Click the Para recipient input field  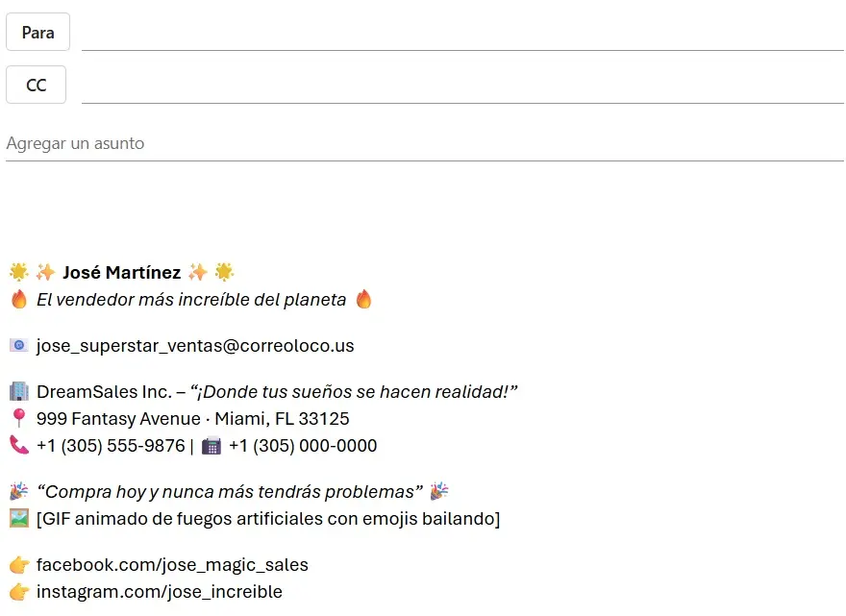tap(461, 33)
